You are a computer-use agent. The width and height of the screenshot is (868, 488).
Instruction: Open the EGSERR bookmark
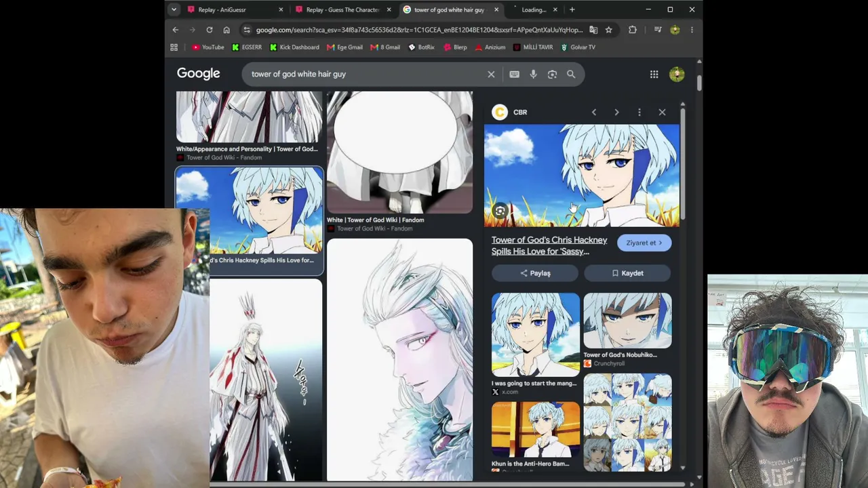click(x=247, y=47)
